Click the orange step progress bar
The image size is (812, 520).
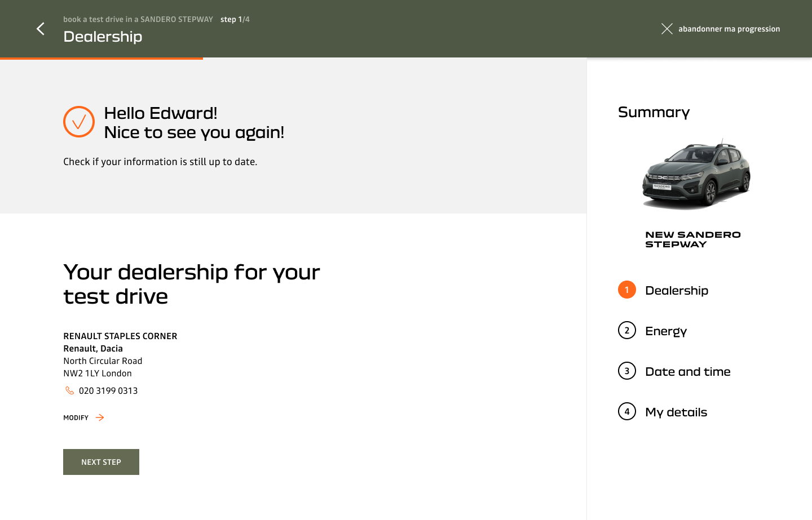(x=101, y=58)
